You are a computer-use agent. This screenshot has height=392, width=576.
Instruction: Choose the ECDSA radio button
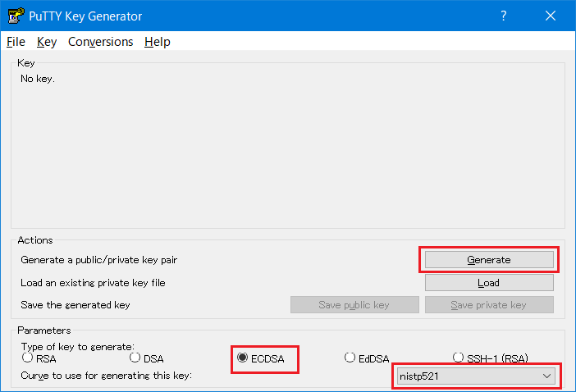[243, 358]
